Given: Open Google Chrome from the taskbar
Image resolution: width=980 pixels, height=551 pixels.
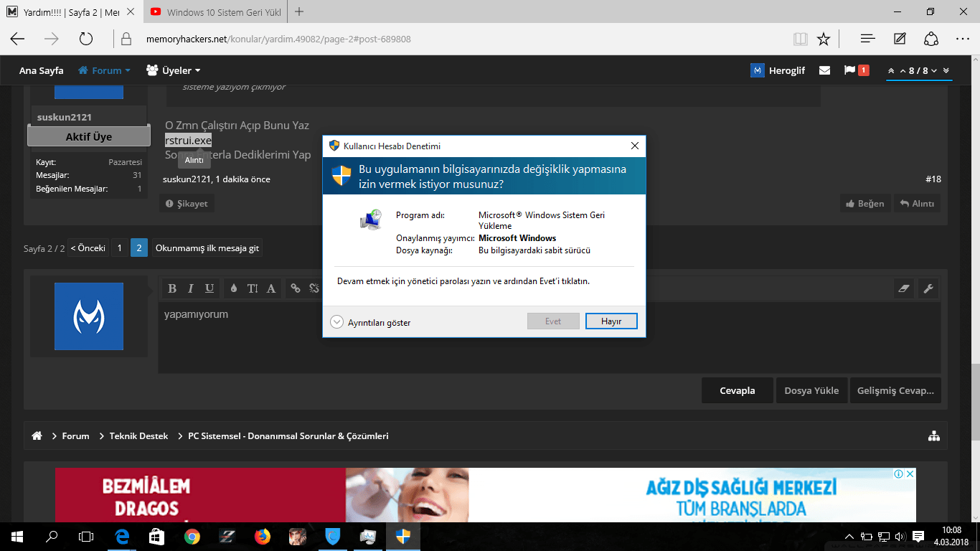Looking at the screenshot, I should [192, 536].
